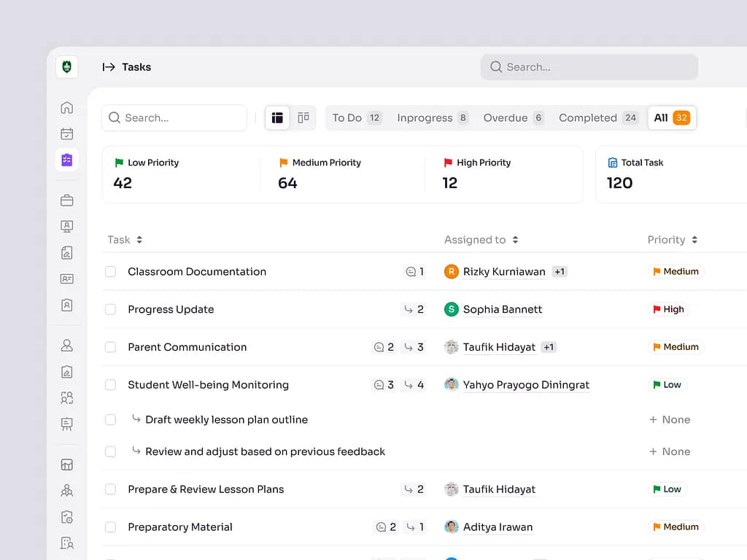The width and height of the screenshot is (747, 560).
Task: Open the briefcase icon in sidebar
Action: pos(66,201)
